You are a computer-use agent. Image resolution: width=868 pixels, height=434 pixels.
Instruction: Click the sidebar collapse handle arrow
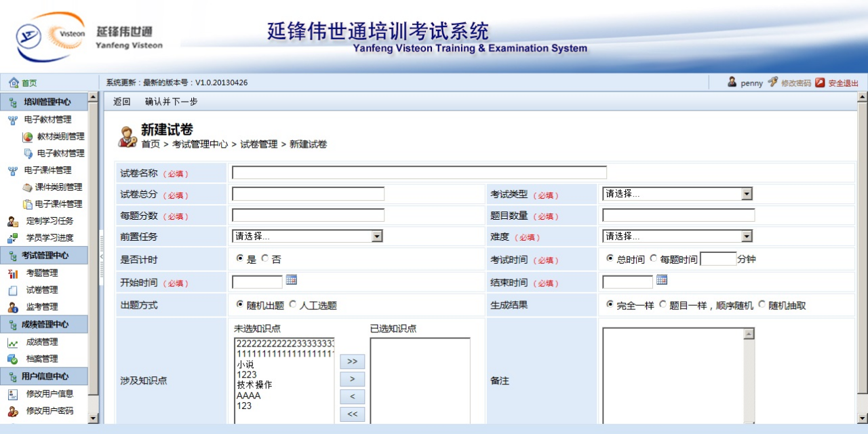[102, 257]
